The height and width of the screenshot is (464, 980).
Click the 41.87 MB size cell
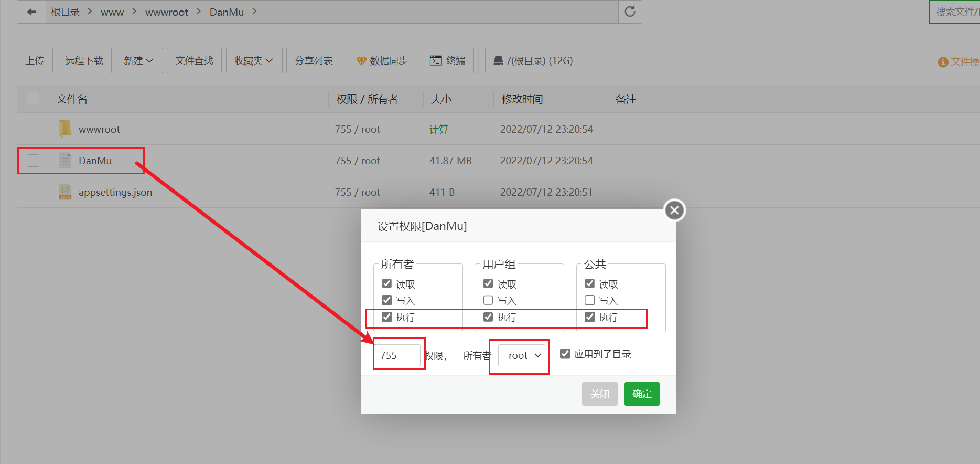(450, 161)
